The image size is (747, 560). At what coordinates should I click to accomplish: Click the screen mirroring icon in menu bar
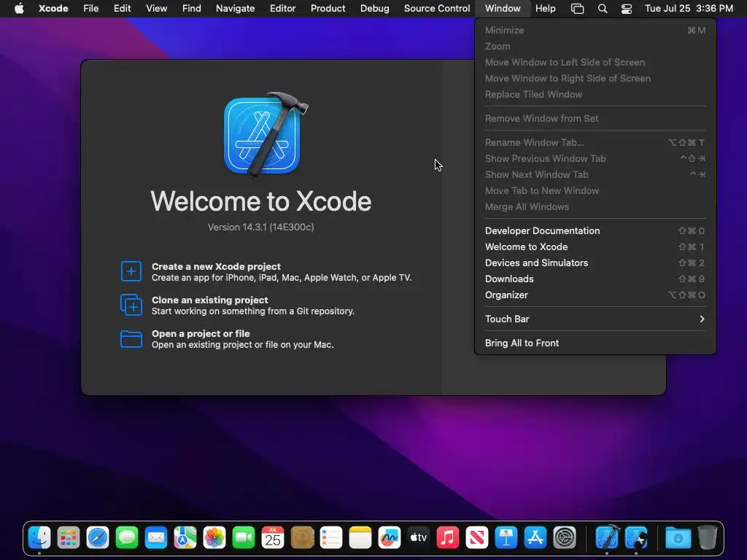pyautogui.click(x=578, y=9)
